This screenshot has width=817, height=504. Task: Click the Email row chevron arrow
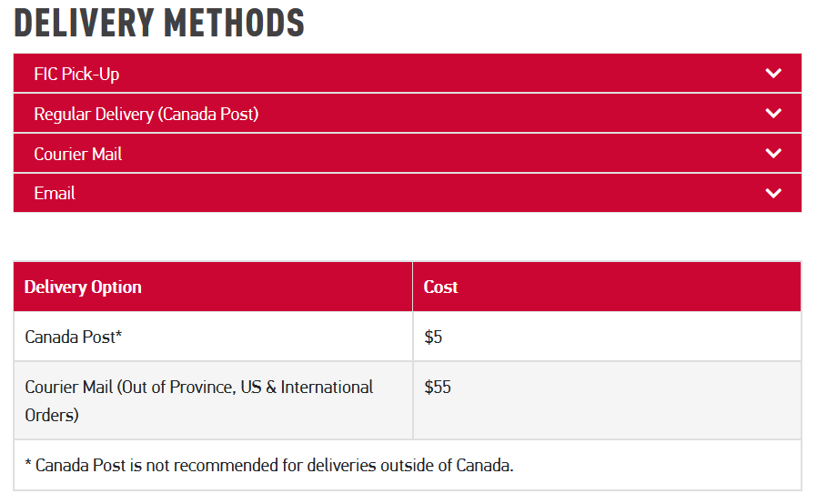click(x=773, y=193)
